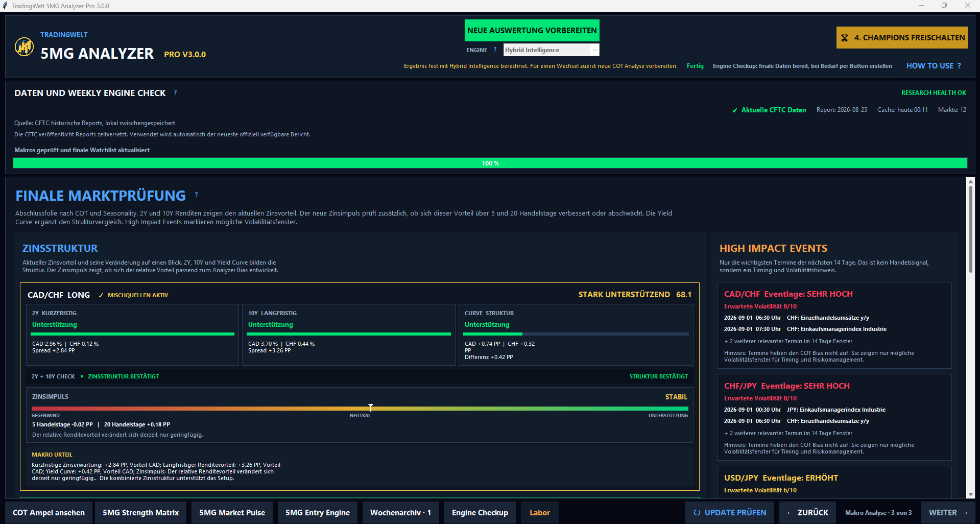Click CHF/JPY Eventlage: Sehr Hoch heading
This screenshot has height=524, width=980.
tap(786, 386)
